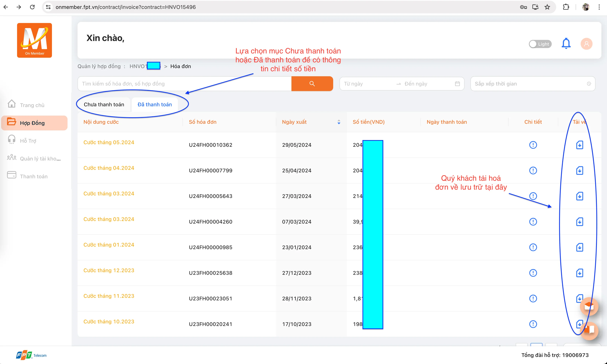Click the On Member logo

34,40
